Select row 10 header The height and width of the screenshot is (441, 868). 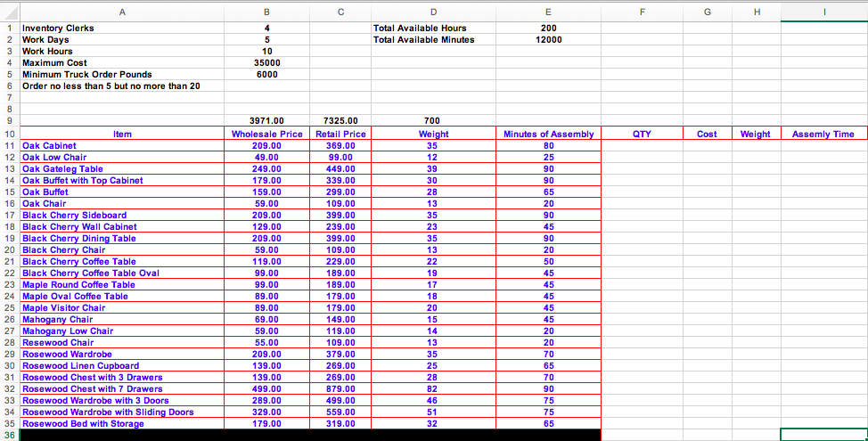10,134
